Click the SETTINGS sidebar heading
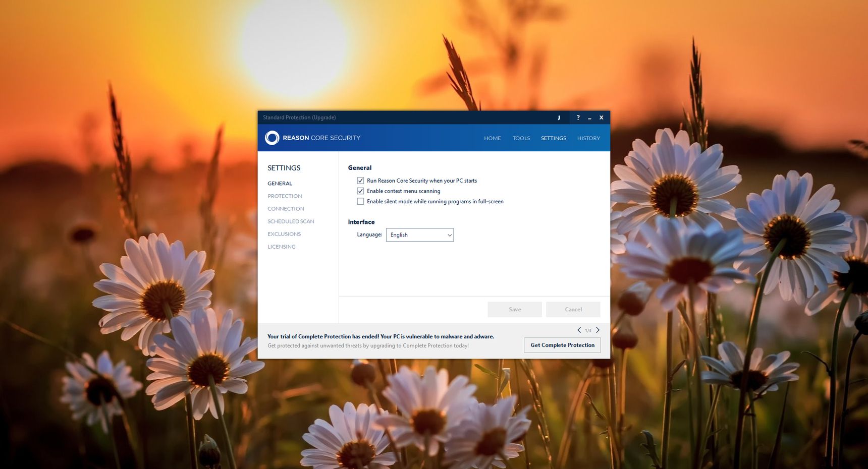The image size is (868, 469). click(284, 168)
